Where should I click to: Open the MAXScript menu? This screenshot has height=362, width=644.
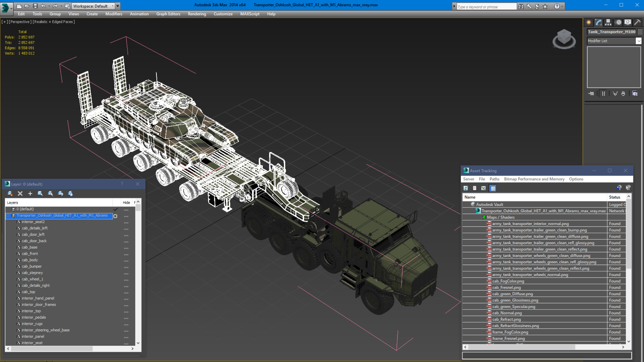pos(250,14)
